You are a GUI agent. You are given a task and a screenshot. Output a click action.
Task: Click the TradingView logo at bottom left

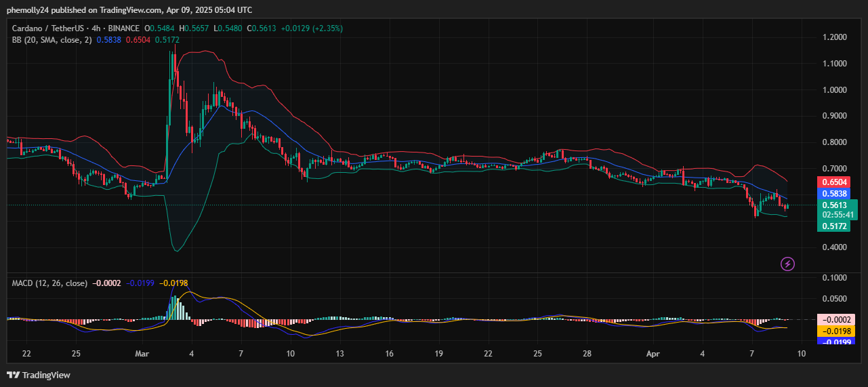(39, 375)
